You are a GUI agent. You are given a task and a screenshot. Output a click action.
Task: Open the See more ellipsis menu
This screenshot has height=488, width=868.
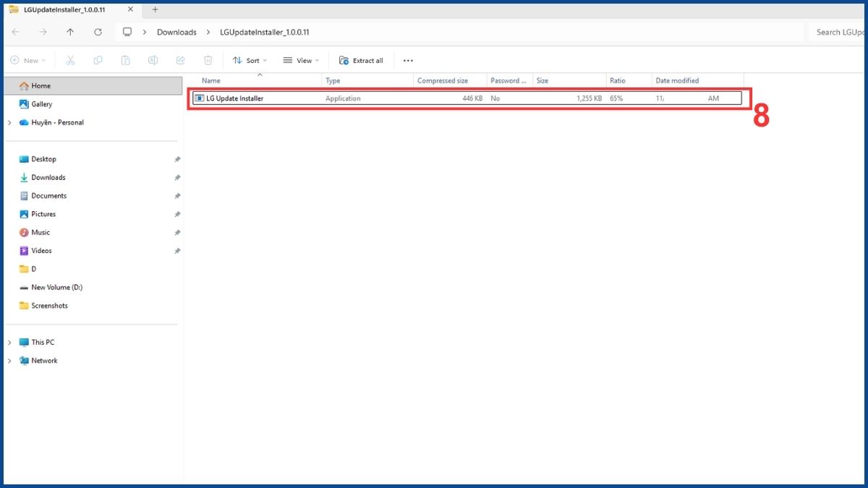[408, 61]
